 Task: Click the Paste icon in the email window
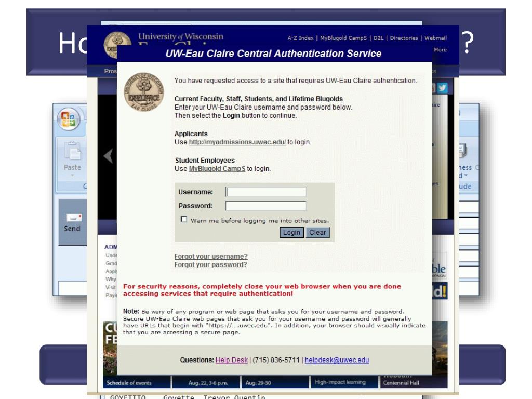point(73,151)
